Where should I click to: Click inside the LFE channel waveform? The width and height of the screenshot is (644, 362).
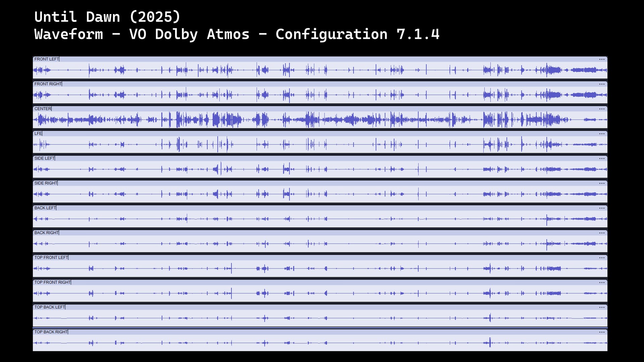[320, 144]
